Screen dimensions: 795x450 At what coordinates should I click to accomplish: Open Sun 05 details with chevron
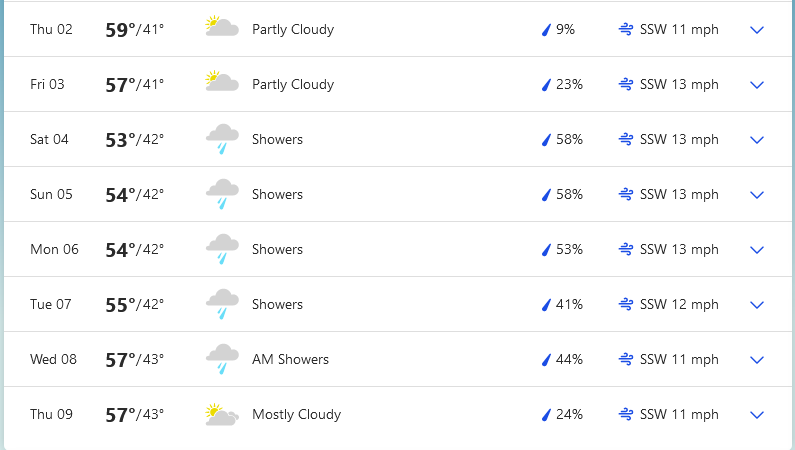click(x=756, y=195)
